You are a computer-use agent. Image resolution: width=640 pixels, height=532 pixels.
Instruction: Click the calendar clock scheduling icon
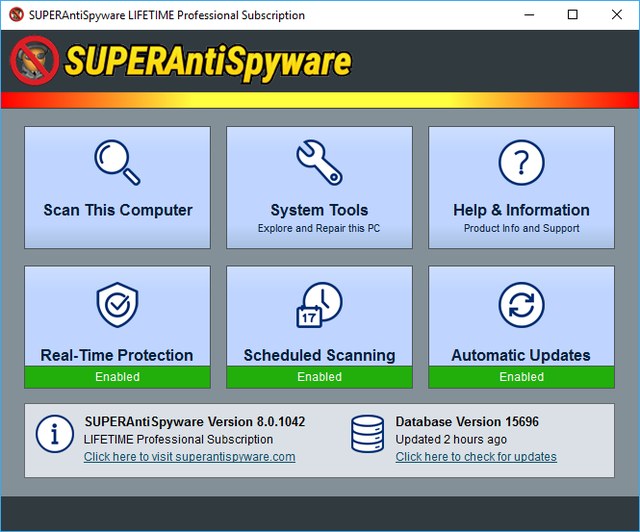coord(319,305)
